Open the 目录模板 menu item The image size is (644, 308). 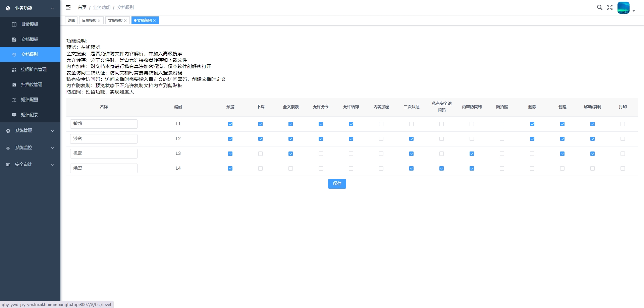[x=30, y=24]
